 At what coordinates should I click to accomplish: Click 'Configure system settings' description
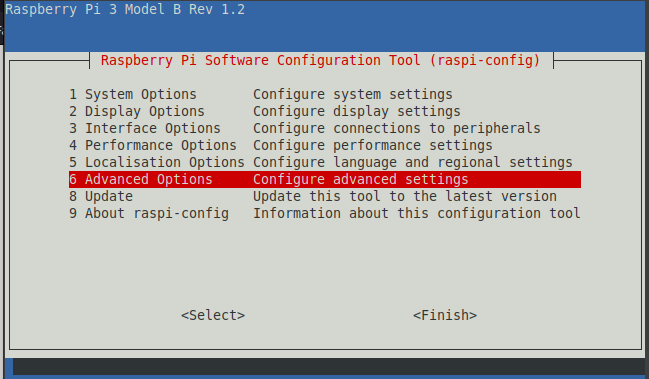click(x=353, y=94)
